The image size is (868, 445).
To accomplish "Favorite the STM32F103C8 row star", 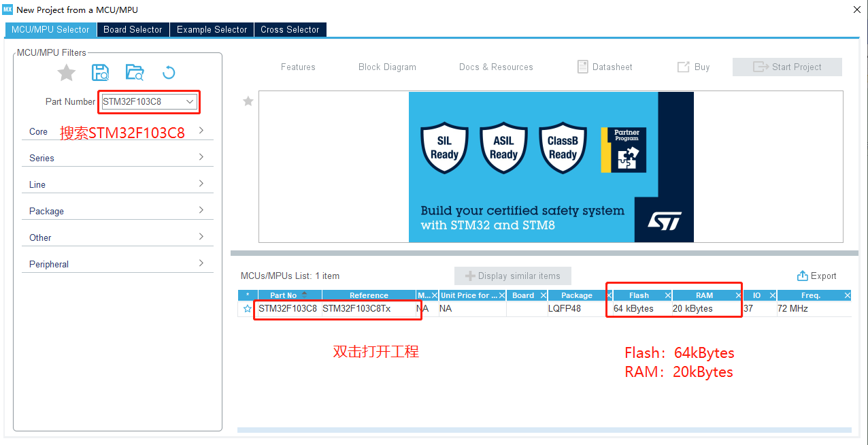I will pos(248,309).
